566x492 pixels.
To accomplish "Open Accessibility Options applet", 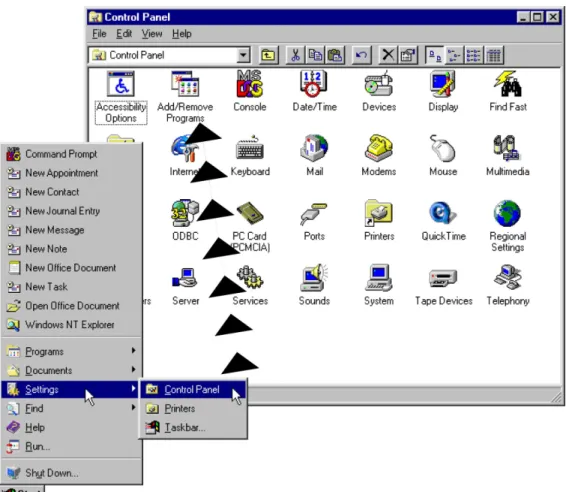I will (121, 97).
